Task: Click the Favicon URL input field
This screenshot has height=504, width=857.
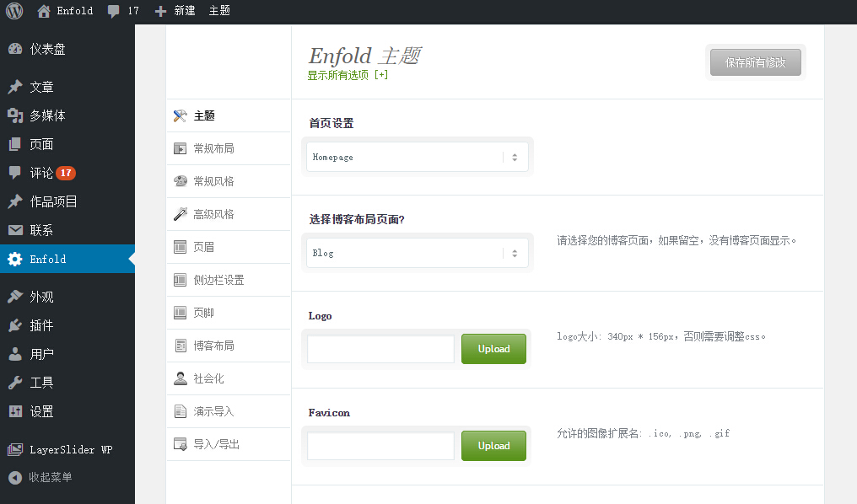Action: (x=380, y=446)
